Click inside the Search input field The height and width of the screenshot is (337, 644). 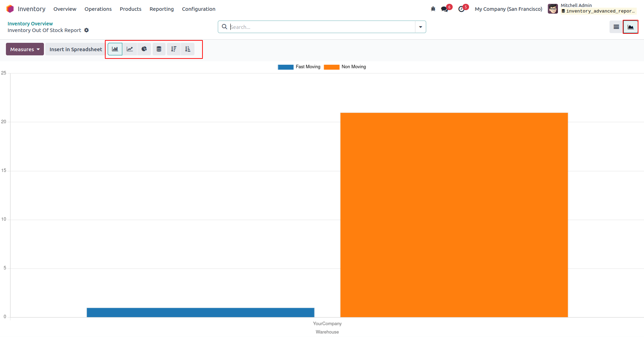pyautogui.click(x=322, y=27)
